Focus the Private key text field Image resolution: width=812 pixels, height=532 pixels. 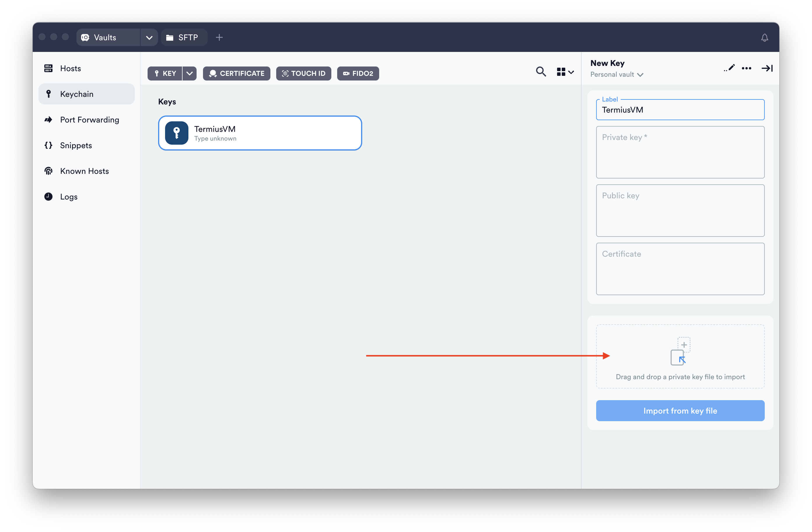680,153
